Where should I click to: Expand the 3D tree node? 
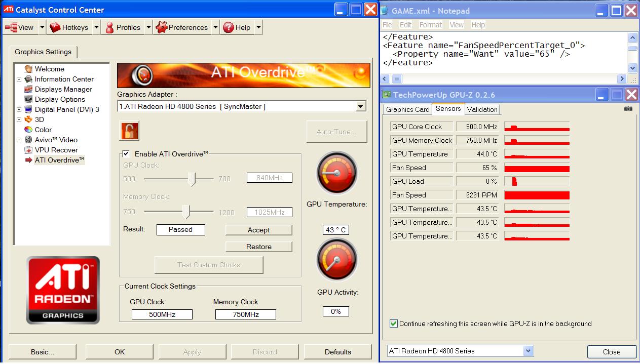(x=19, y=119)
